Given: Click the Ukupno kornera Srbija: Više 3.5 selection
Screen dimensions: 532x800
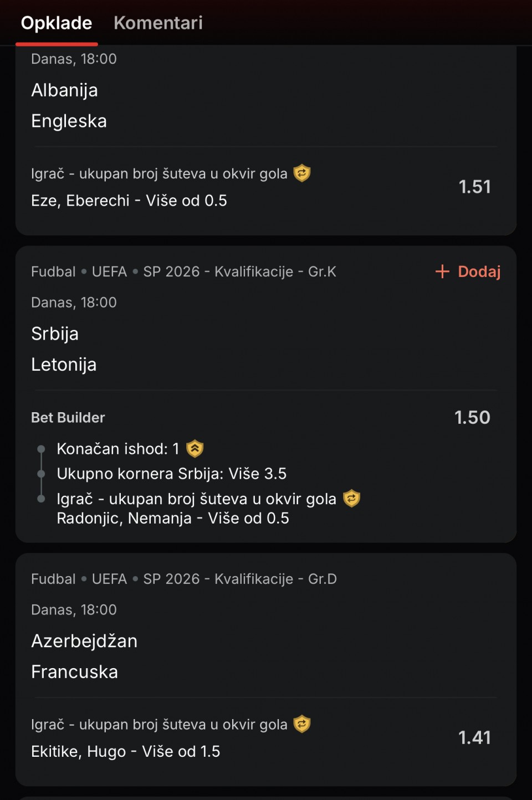Looking at the screenshot, I should click(x=171, y=474).
